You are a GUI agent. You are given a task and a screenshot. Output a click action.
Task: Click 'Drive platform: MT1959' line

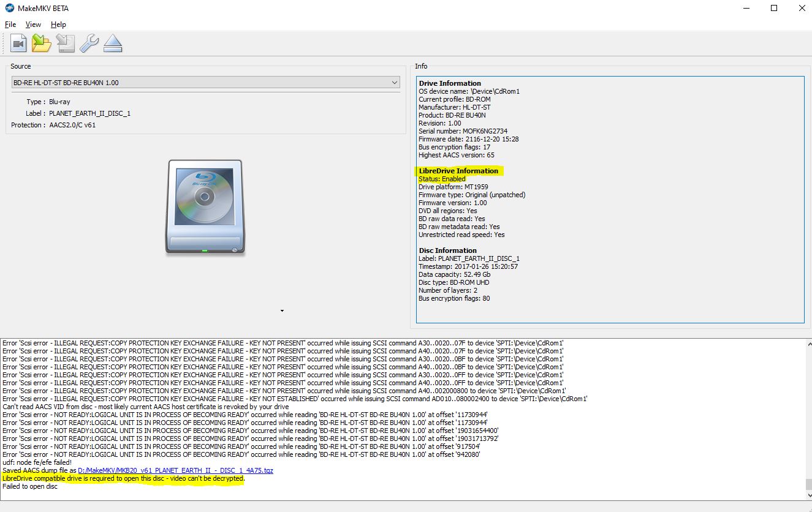point(452,187)
